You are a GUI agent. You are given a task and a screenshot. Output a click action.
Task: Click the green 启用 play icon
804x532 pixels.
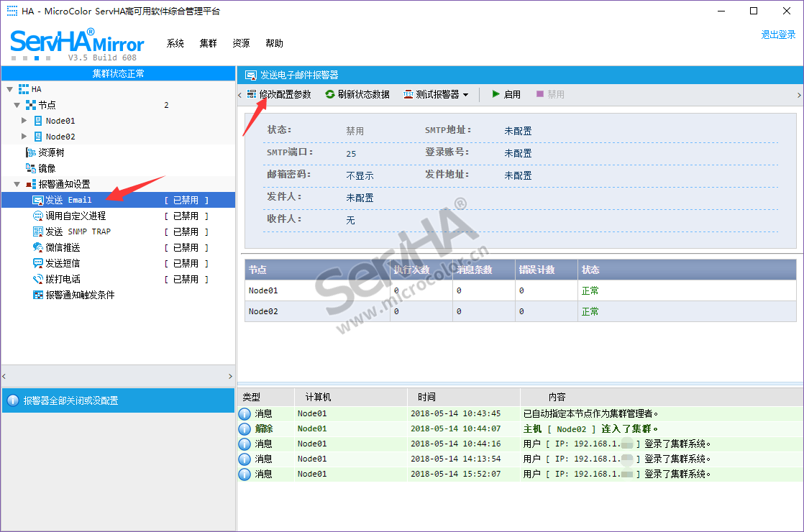coord(495,94)
